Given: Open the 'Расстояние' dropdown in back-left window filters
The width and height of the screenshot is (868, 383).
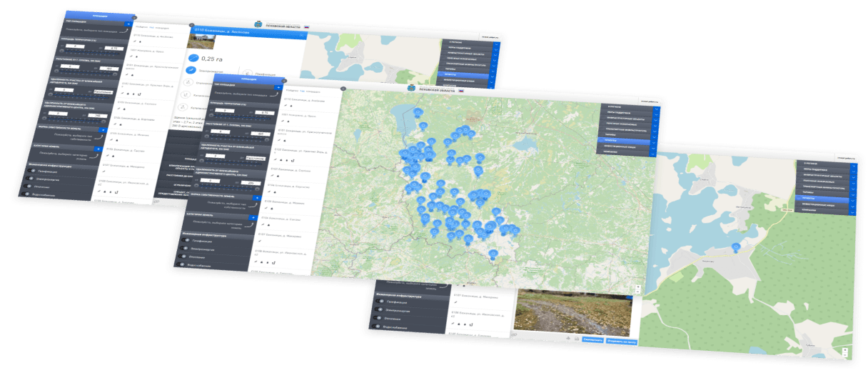Looking at the screenshot, I should [x=104, y=92].
